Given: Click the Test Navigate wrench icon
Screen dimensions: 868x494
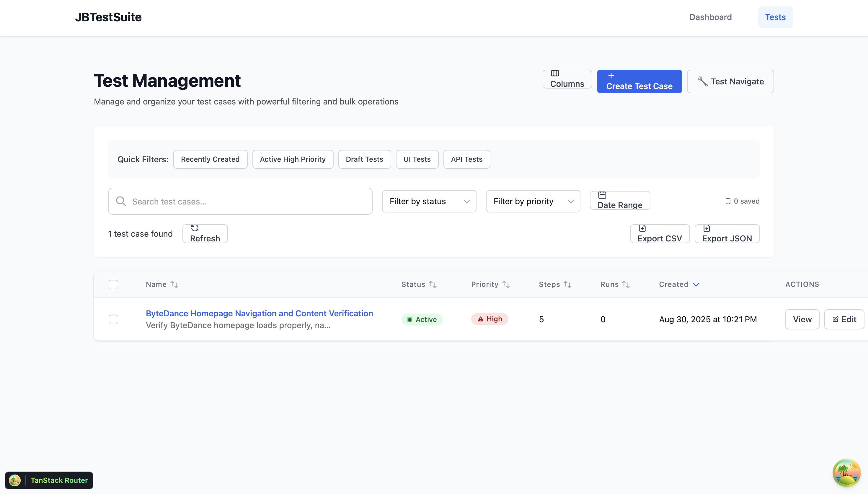Looking at the screenshot, I should 702,81.
